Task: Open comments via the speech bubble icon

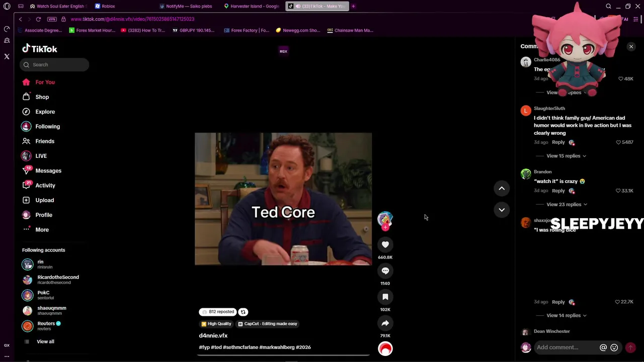Action: 385,270
